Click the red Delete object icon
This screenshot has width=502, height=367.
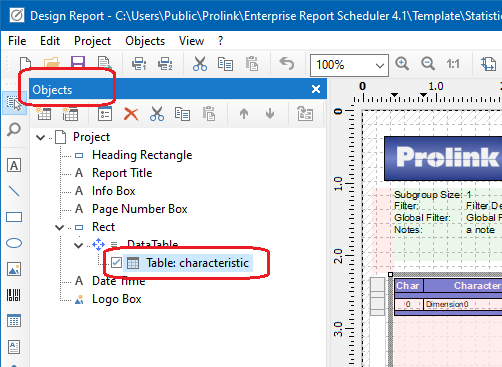(131, 114)
